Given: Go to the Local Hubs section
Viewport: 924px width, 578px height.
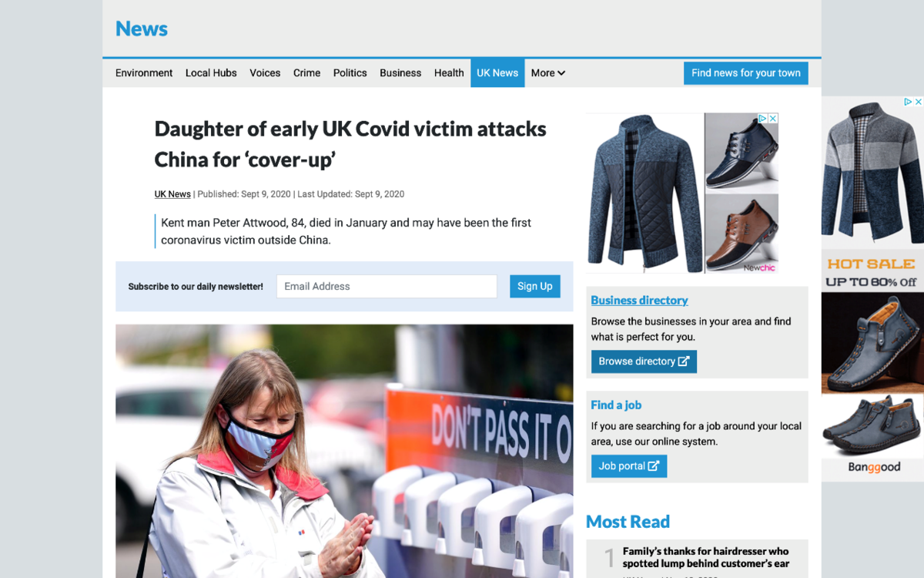Looking at the screenshot, I should (x=211, y=73).
